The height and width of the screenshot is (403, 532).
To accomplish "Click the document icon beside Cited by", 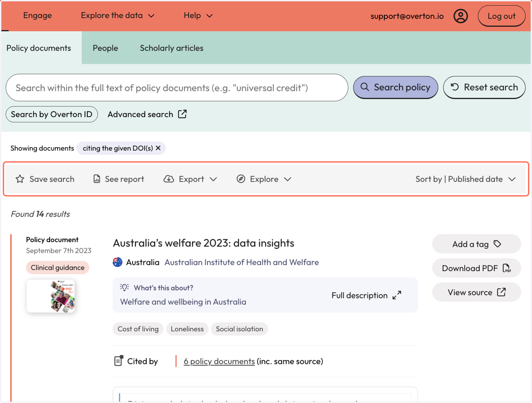I will point(118,361).
